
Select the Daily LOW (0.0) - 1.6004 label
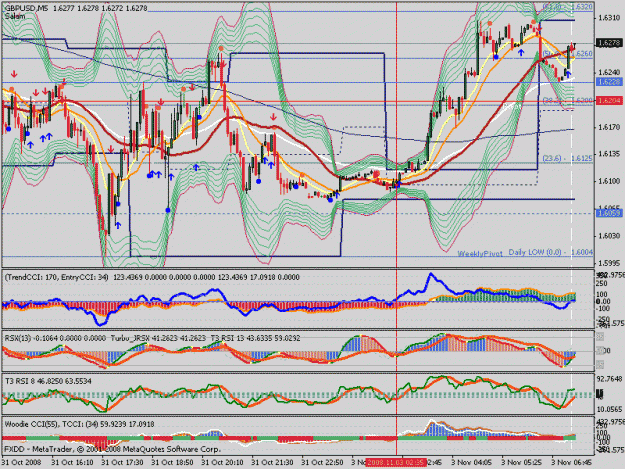coord(550,253)
